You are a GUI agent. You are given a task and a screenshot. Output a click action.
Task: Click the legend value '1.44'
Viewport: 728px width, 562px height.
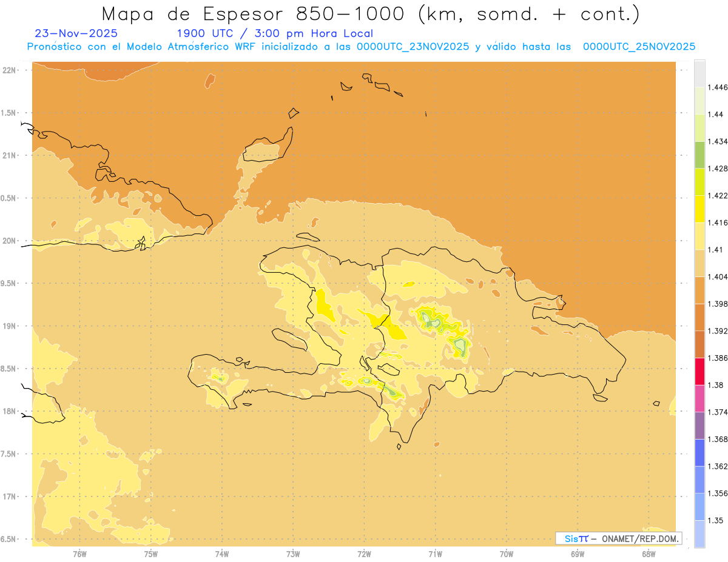[715, 115]
